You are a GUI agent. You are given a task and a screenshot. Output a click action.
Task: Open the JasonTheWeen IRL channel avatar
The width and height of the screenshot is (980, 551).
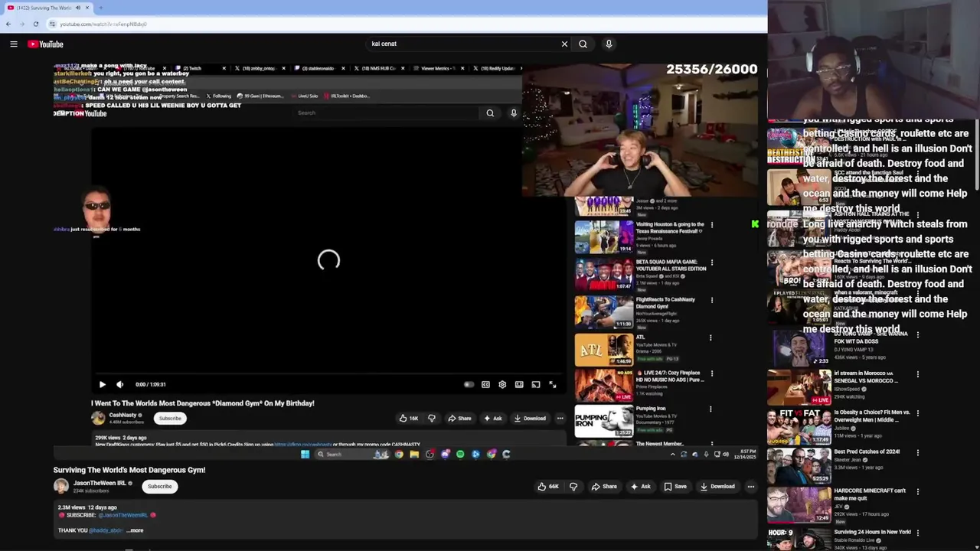point(60,486)
